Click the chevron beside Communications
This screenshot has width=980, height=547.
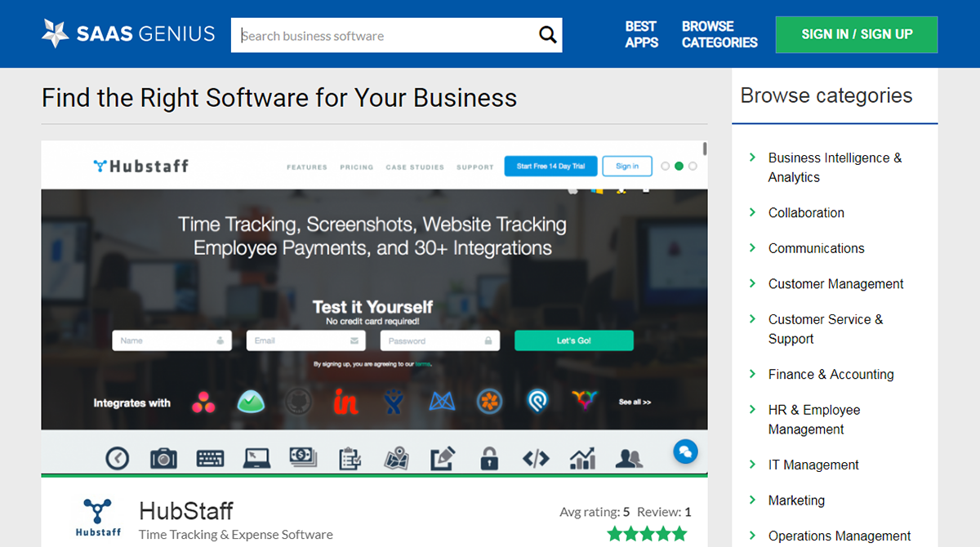pos(753,247)
